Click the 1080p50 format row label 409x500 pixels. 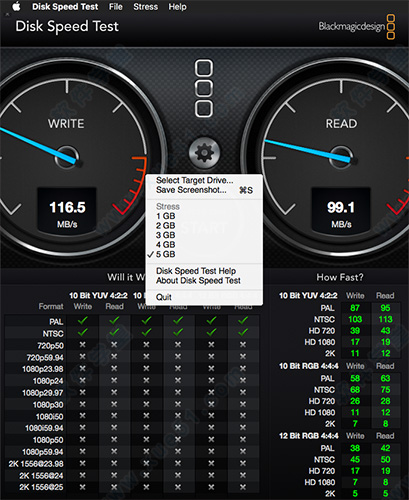[48, 440]
